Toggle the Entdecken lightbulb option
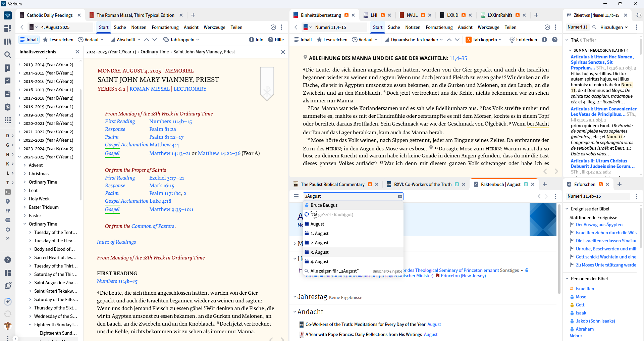The image size is (644, 341). tap(523, 40)
